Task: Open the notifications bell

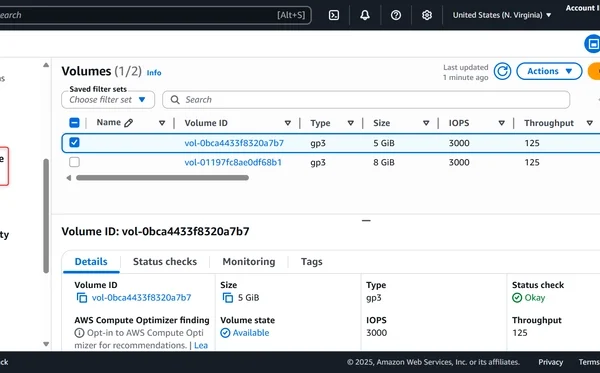Action: (x=365, y=15)
